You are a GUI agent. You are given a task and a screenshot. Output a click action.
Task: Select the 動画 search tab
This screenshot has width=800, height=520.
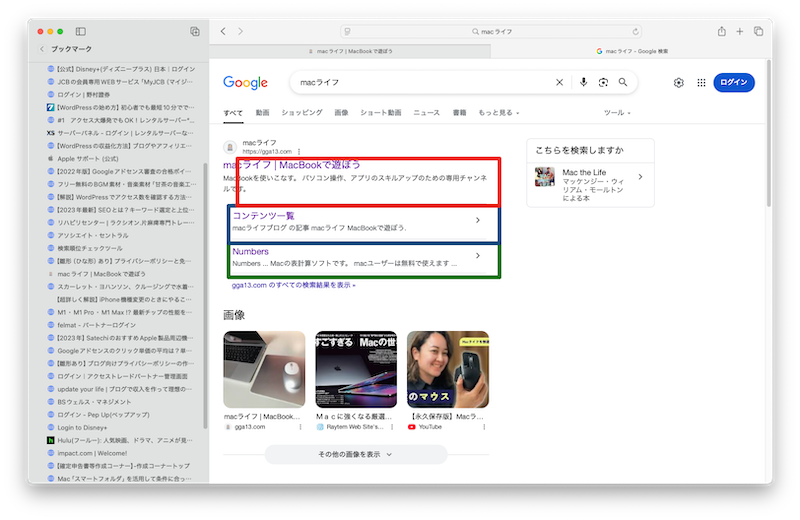click(x=262, y=113)
